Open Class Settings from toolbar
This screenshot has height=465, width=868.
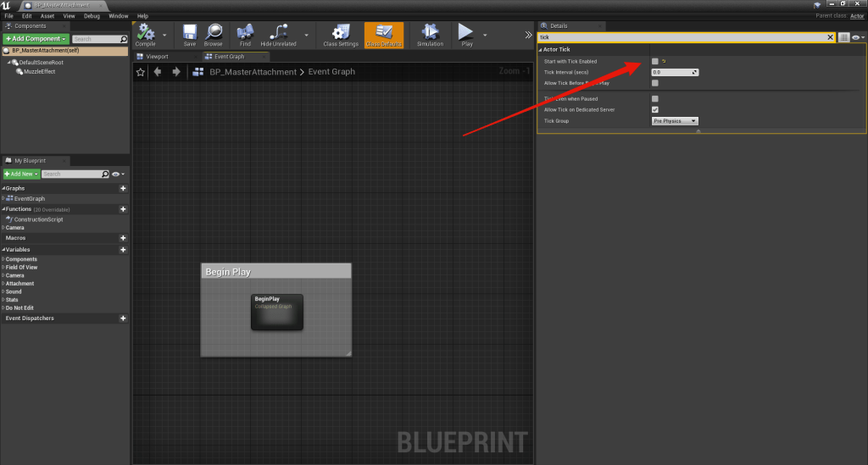(342, 34)
